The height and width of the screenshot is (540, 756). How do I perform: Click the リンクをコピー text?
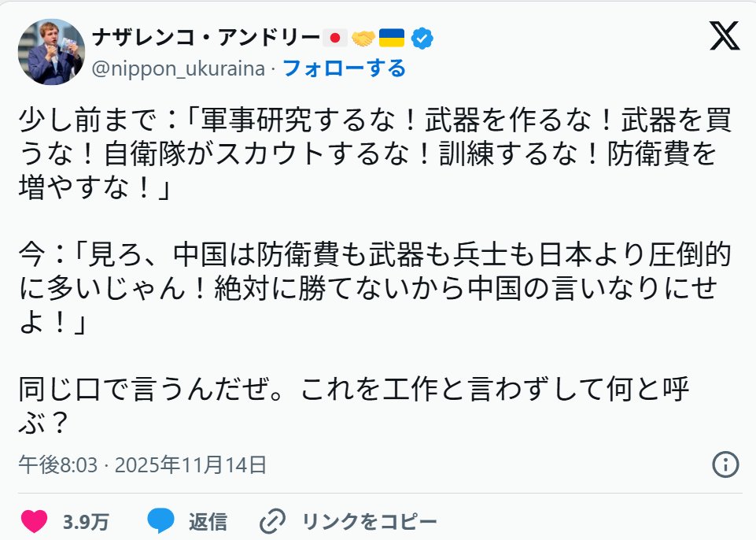tap(369, 521)
